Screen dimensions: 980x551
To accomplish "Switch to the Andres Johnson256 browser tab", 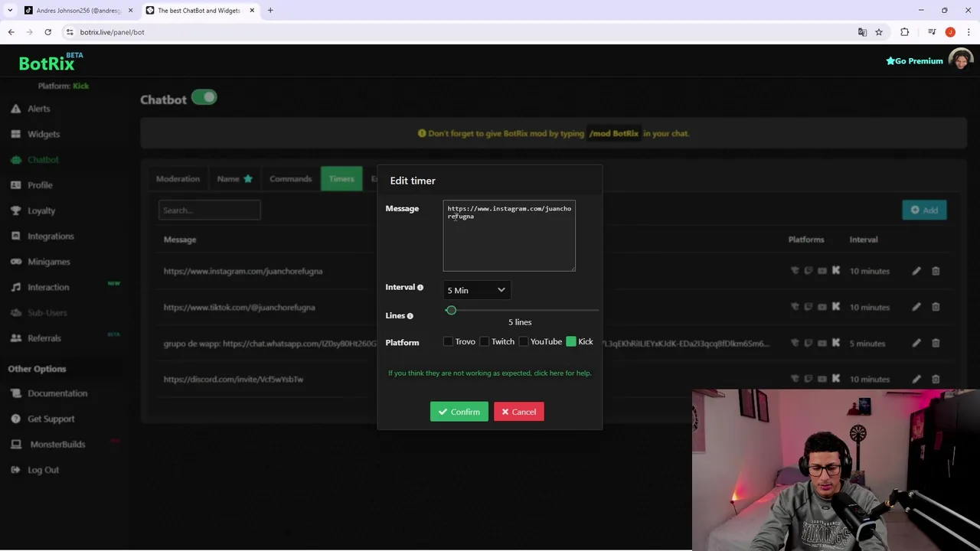I will 78,11.
